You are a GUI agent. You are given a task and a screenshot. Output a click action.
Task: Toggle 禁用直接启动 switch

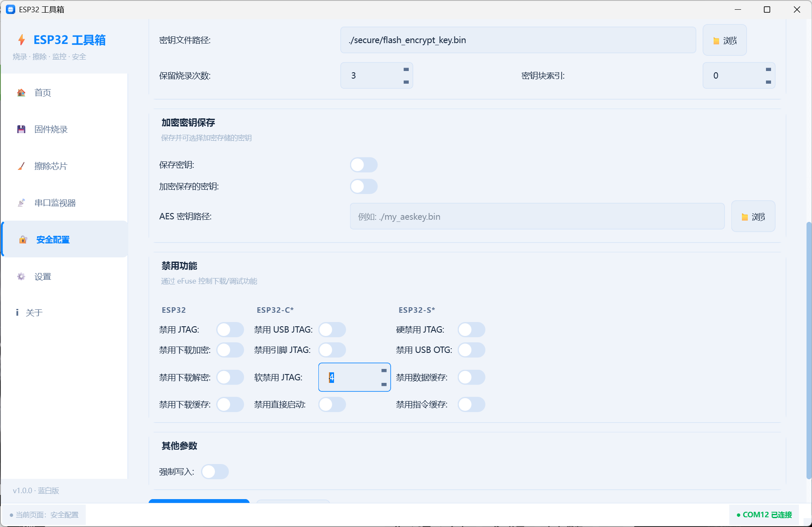click(332, 404)
